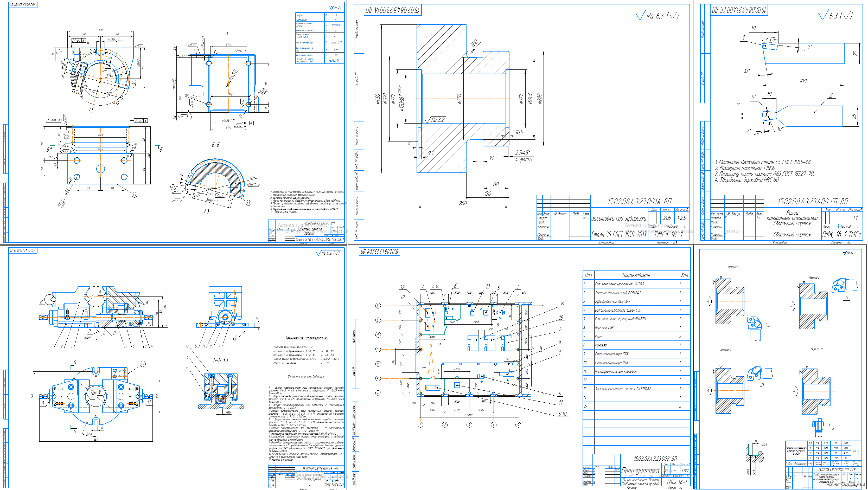Select the 7° angle dimension near insert
The image size is (868, 490).
pos(809,47)
